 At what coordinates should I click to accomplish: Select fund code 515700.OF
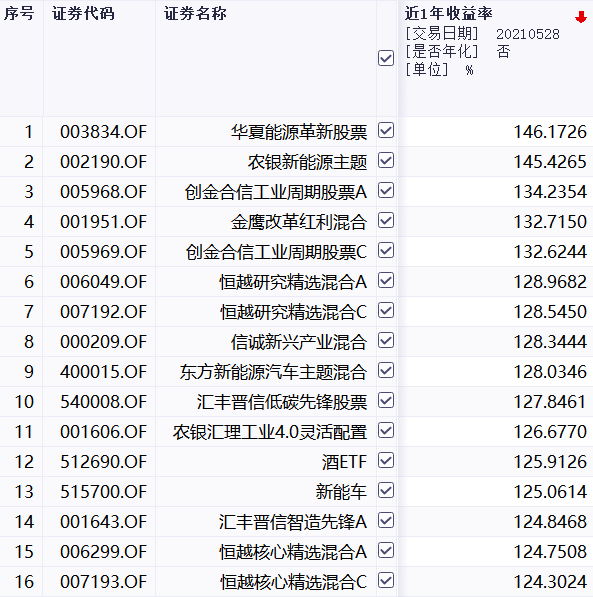(x=103, y=492)
